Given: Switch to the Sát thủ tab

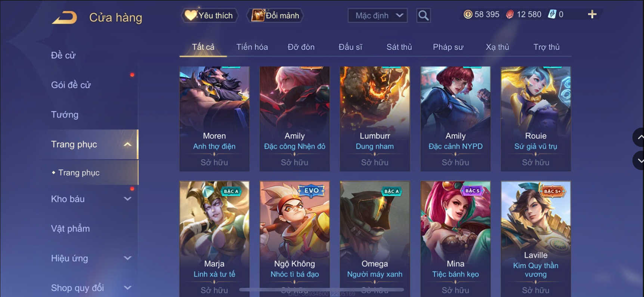Looking at the screenshot, I should click(399, 47).
